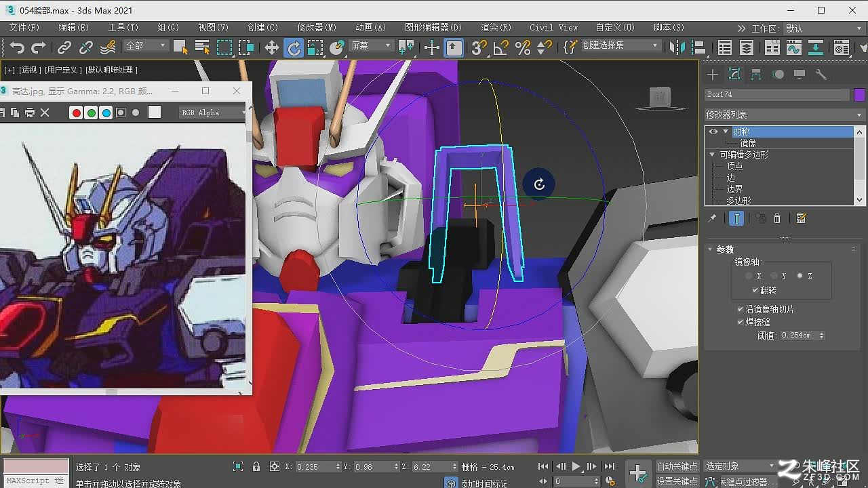Toggle visibility eye of 对称 modifier
868x488 pixels.
[713, 131]
